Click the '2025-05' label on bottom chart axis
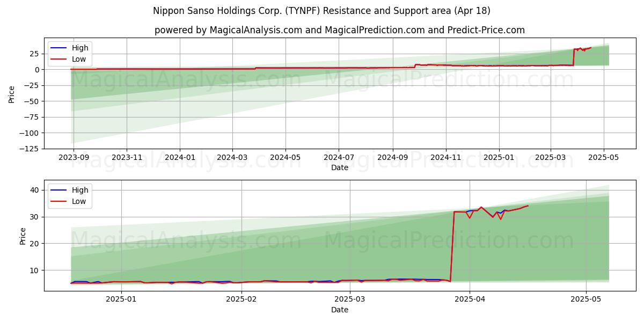 586,300
